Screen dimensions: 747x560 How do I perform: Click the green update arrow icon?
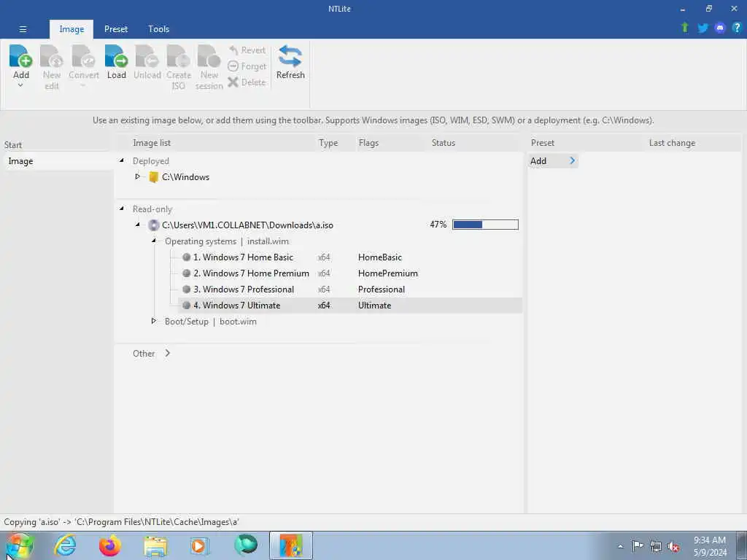pos(685,28)
